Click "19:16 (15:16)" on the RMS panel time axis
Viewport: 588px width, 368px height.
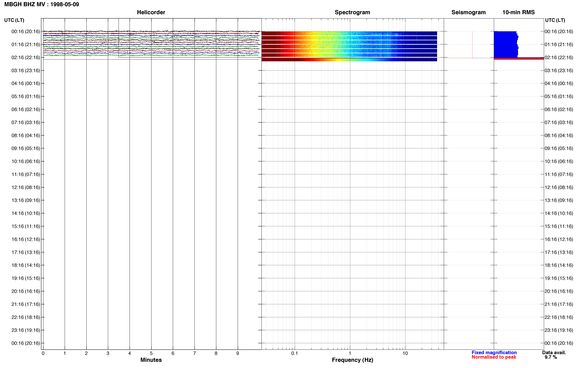point(559,278)
